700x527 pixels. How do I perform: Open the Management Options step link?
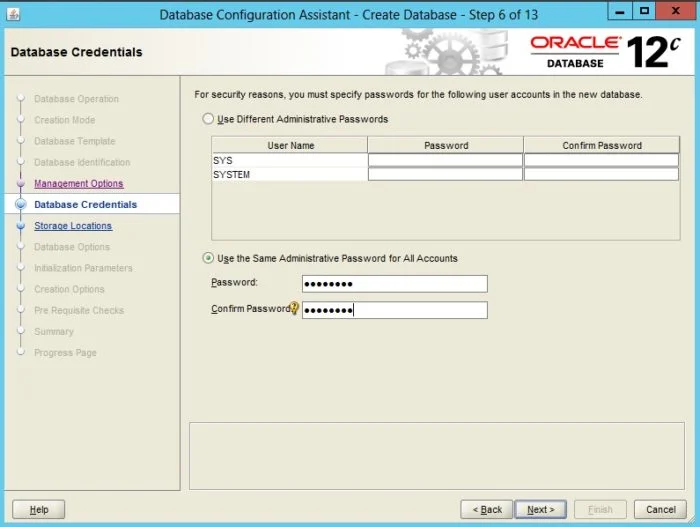(79, 184)
